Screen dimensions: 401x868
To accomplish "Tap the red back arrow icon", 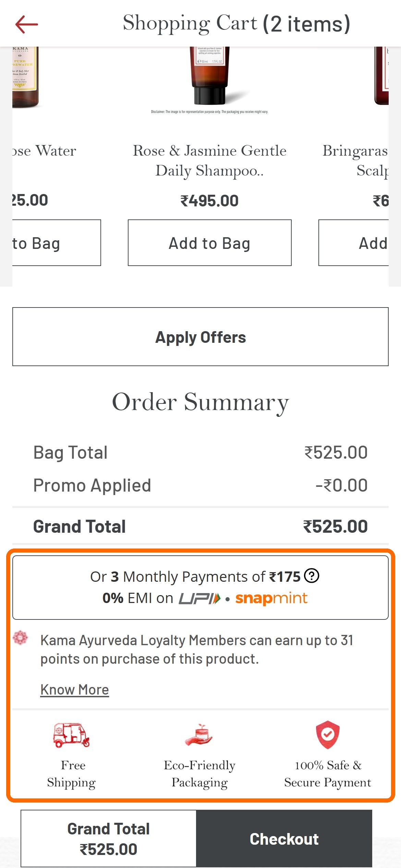I will (x=26, y=24).
